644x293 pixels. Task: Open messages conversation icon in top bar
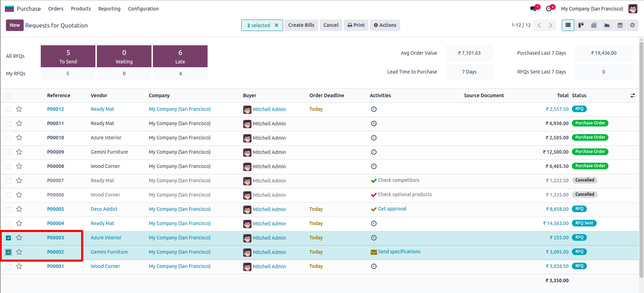pyautogui.click(x=534, y=9)
